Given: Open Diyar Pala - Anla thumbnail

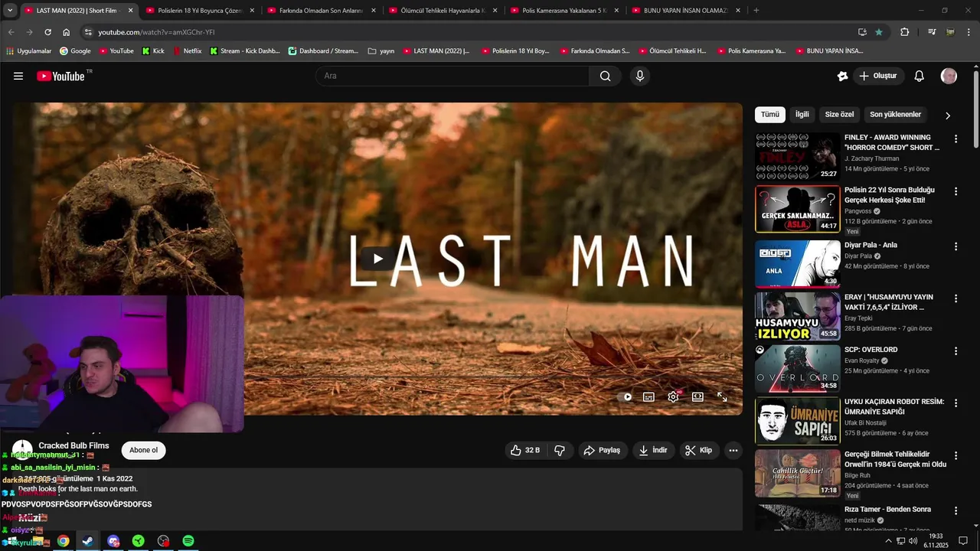Looking at the screenshot, I should click(x=797, y=264).
